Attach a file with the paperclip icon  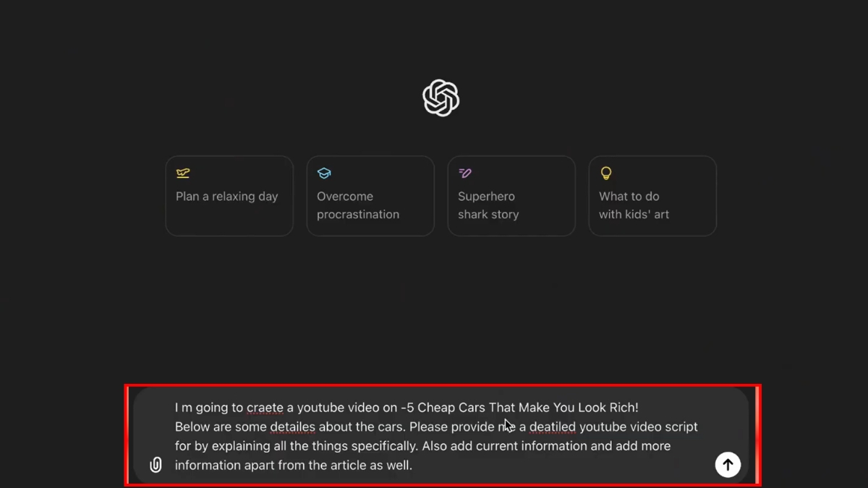[156, 465]
